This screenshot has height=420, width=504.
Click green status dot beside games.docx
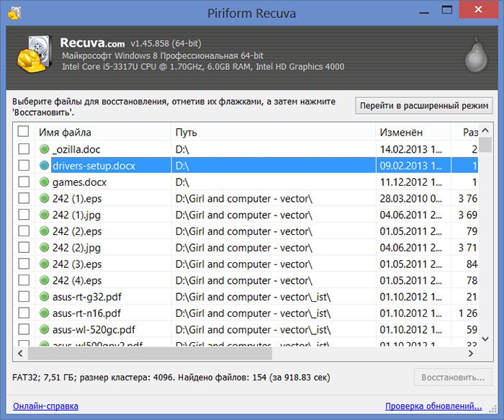point(45,182)
